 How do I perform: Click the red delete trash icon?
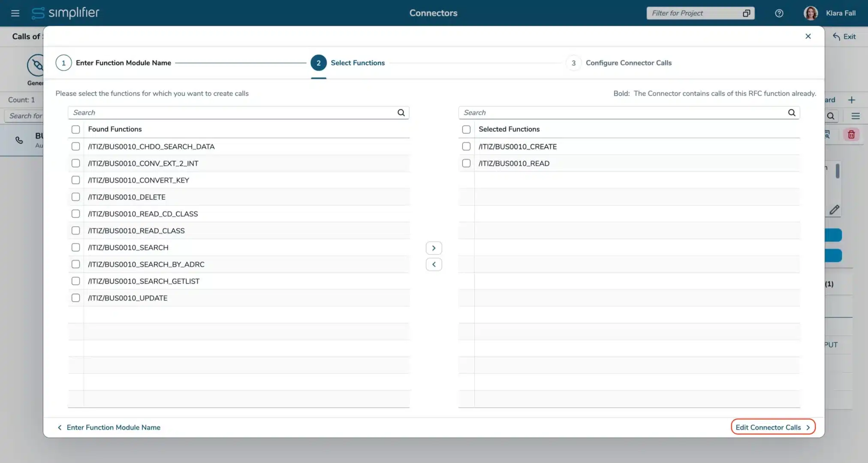(x=851, y=134)
